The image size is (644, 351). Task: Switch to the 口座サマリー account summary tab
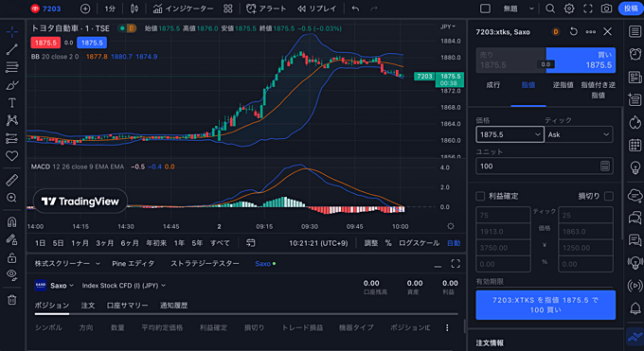click(x=127, y=306)
